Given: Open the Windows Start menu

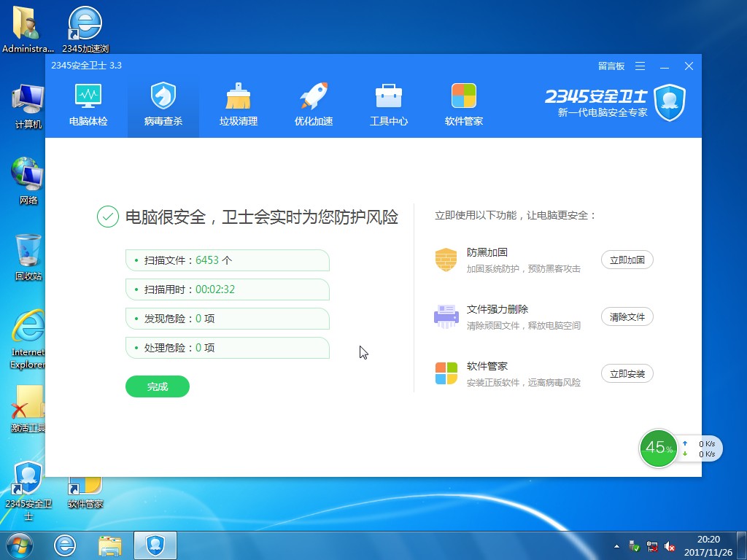Looking at the screenshot, I should [x=20, y=545].
